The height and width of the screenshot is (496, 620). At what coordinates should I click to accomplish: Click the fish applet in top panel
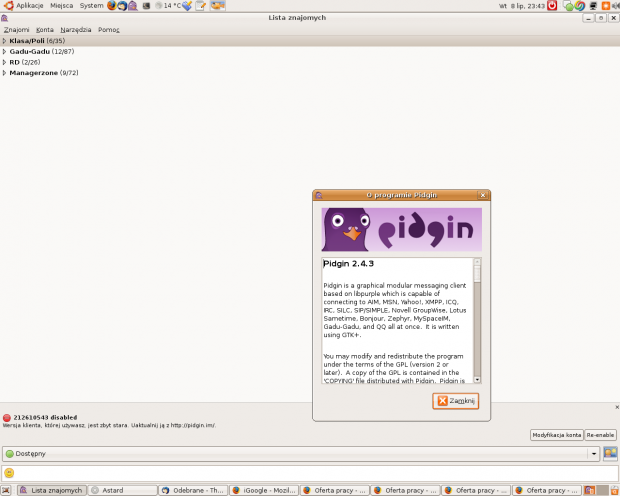click(217, 6)
